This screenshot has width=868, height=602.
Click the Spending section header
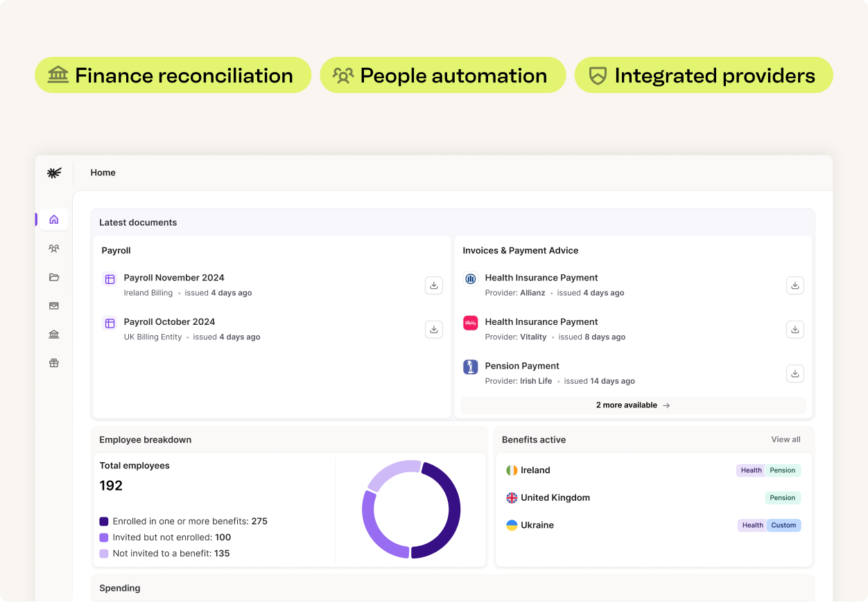coord(120,588)
